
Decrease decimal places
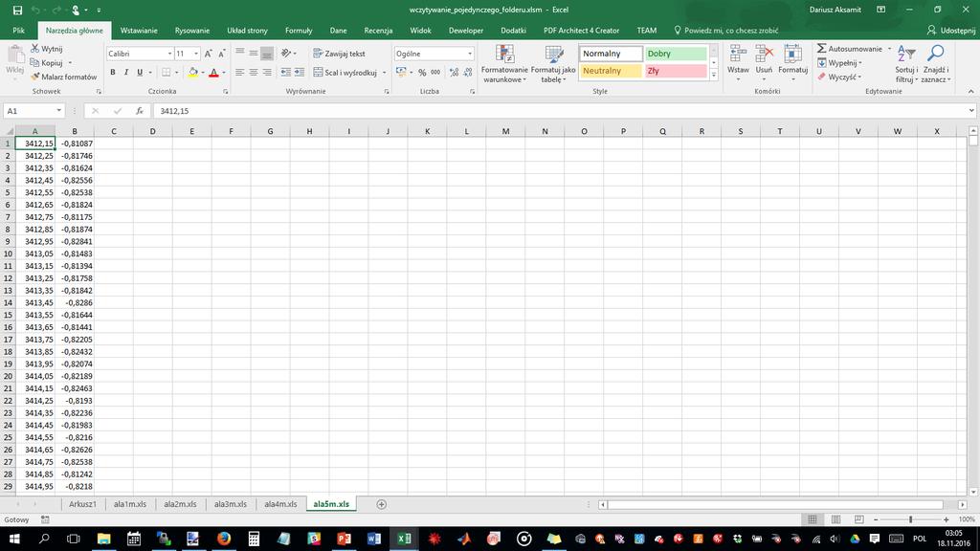(x=467, y=73)
